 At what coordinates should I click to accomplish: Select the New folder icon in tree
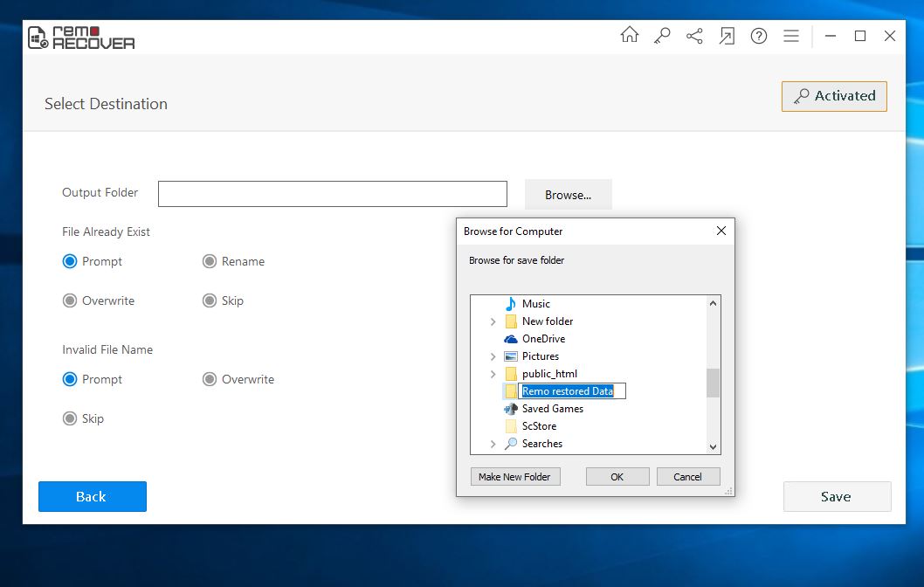(x=511, y=321)
